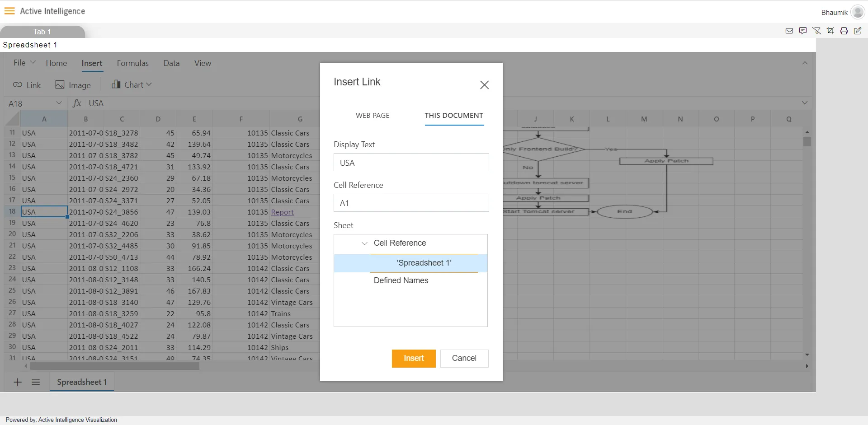Click the Cancel button

(x=464, y=358)
